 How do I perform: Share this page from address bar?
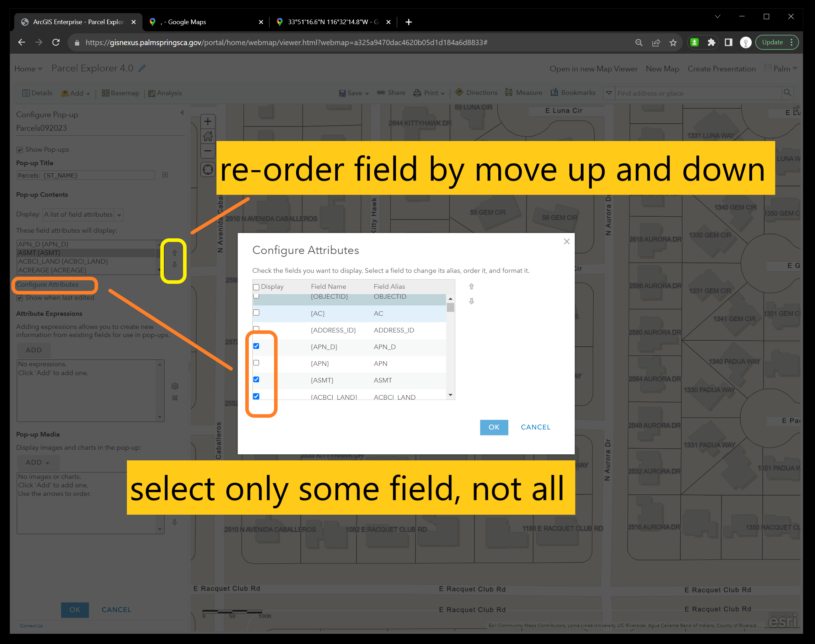pos(656,43)
